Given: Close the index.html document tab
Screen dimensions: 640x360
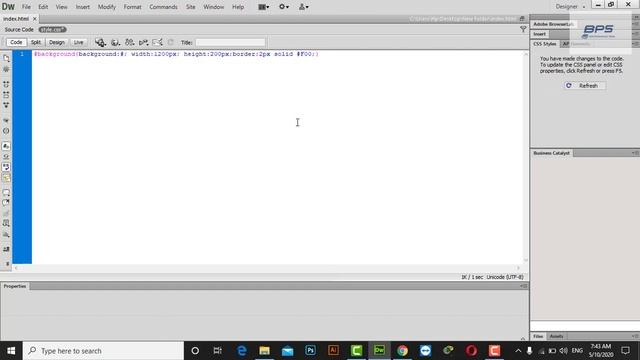Looking at the screenshot, I should click(x=35, y=19).
